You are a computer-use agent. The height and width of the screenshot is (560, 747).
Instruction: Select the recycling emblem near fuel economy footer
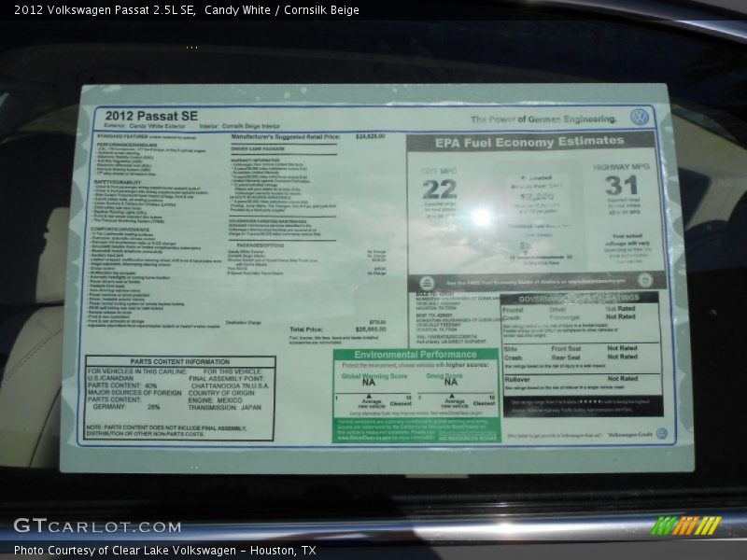tap(644, 281)
